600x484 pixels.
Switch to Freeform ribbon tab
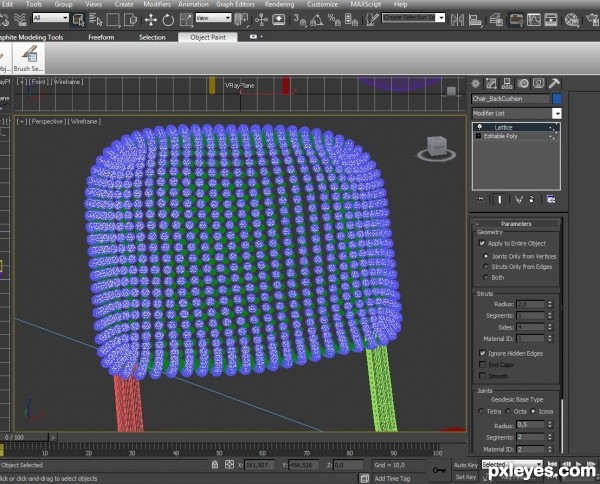click(x=101, y=37)
